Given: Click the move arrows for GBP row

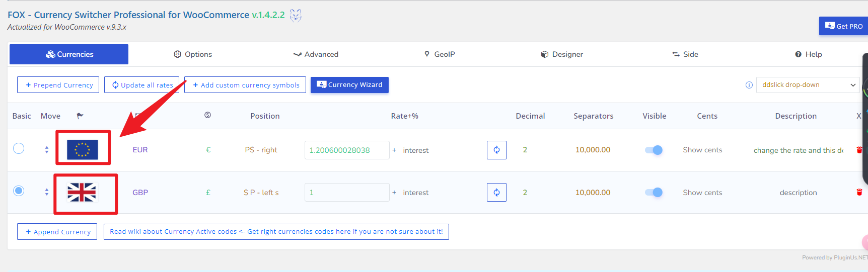Looking at the screenshot, I should pyautogui.click(x=46, y=192).
